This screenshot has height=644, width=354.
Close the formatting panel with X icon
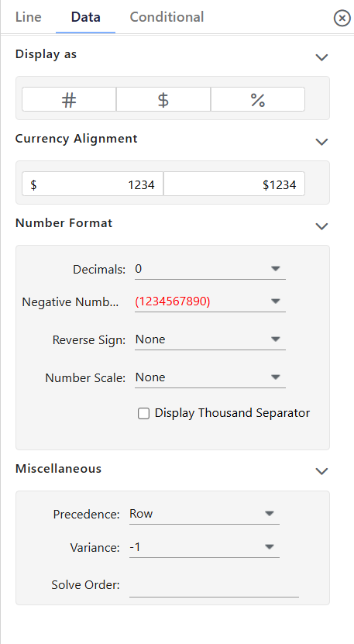coord(342,18)
